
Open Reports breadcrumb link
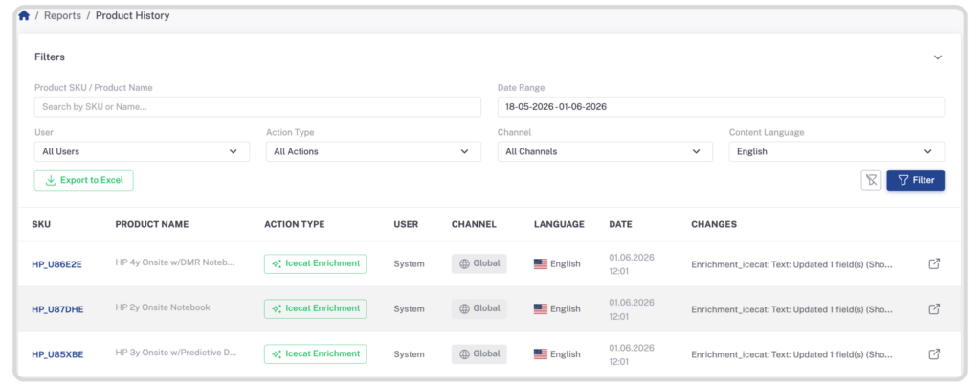62,15
